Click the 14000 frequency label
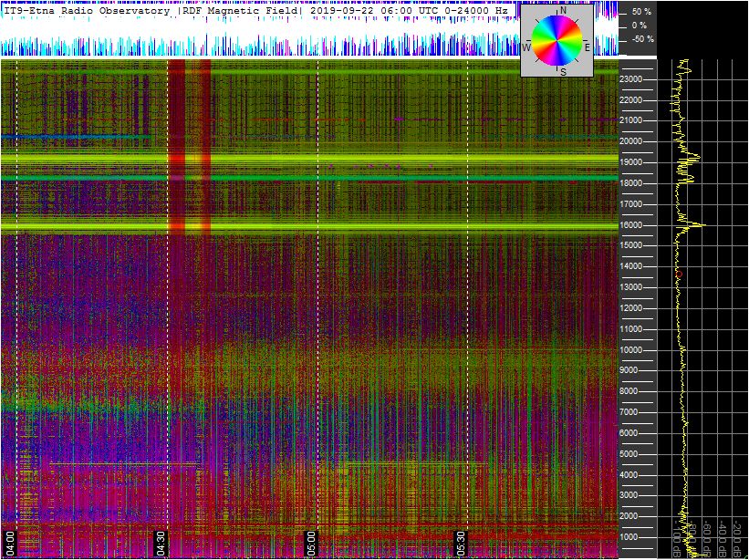The height and width of the screenshot is (560, 749). pos(631,266)
